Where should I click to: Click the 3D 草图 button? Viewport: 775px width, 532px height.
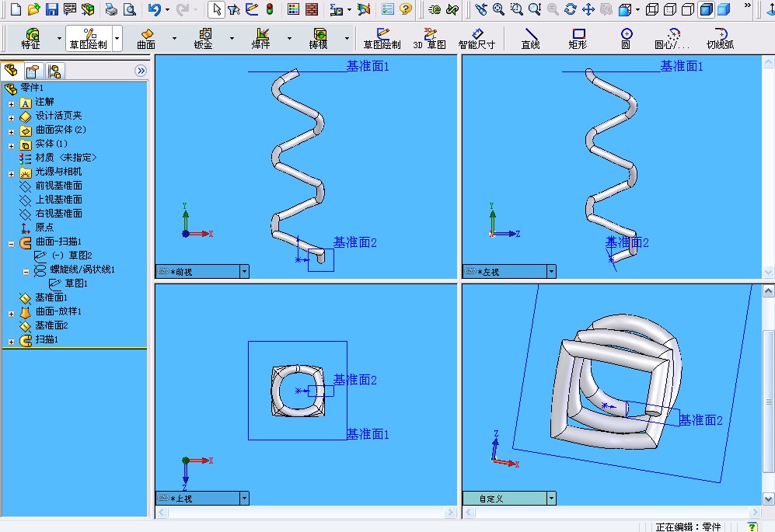point(430,39)
